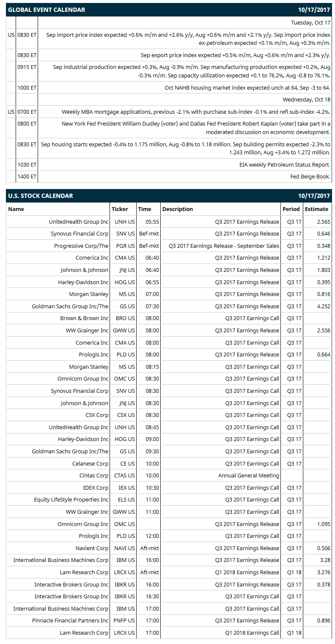Click the BRO US ticker
The height and width of the screenshot is (644, 335).
tap(125, 318)
